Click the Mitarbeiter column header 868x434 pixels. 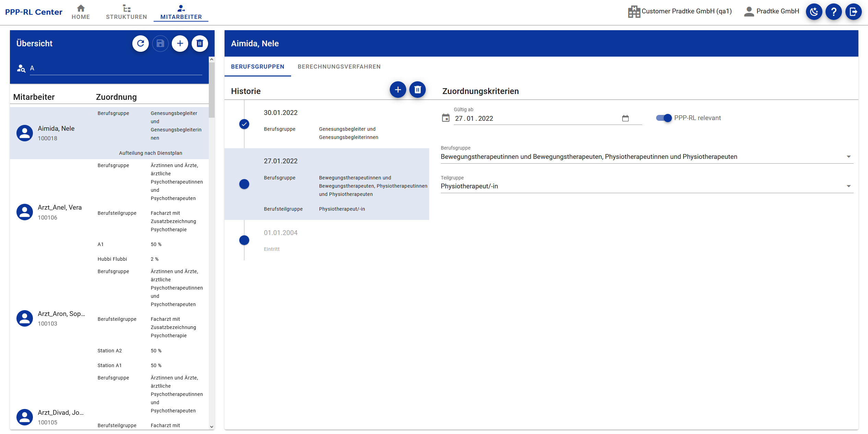(34, 97)
